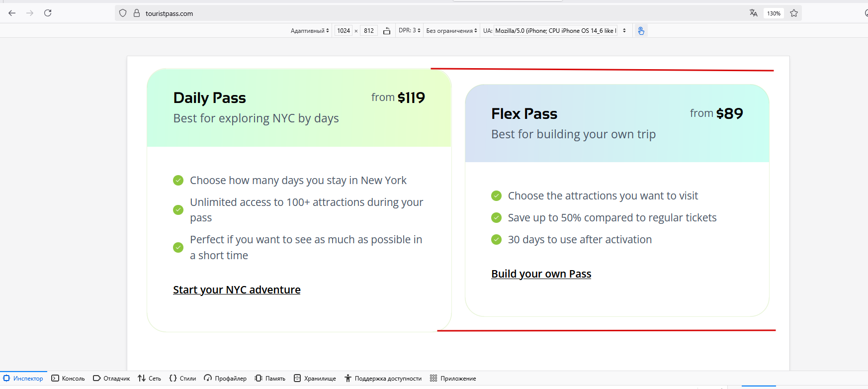
Task: Click the browser back arrow
Action: [12, 13]
